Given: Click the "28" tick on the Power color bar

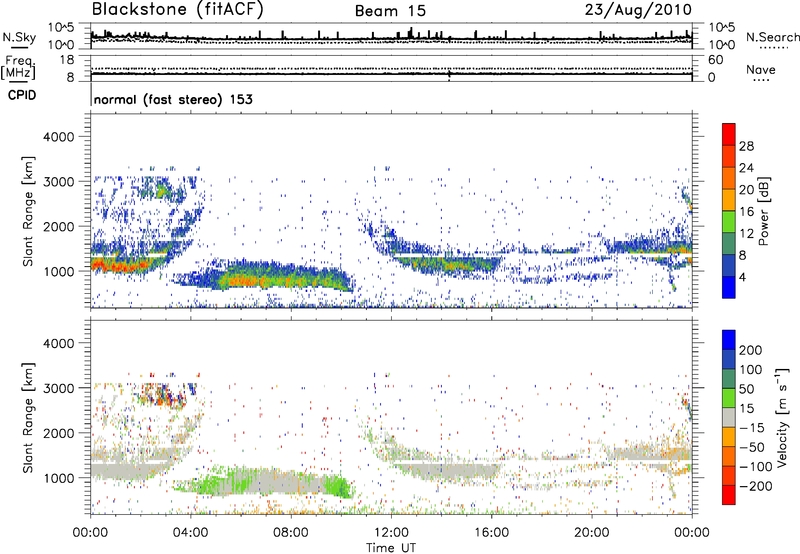Looking at the screenshot, I should pyautogui.click(x=746, y=146).
